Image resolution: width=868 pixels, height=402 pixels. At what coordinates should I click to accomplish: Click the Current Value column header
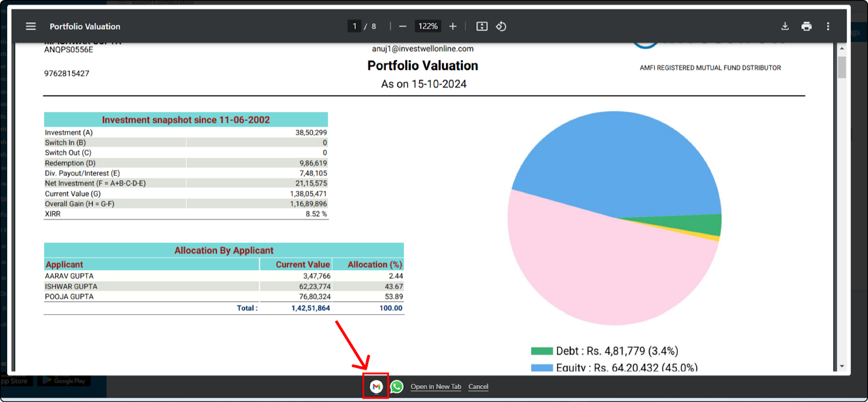[x=303, y=265]
